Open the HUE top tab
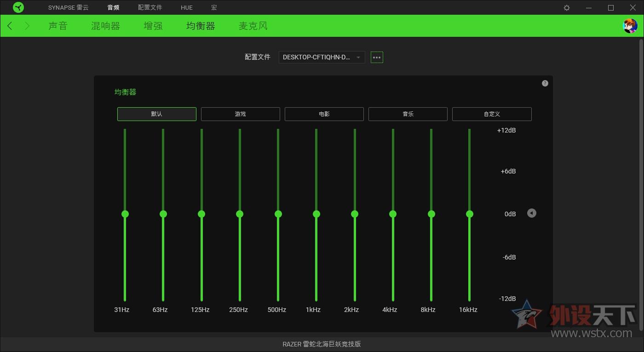 (187, 8)
